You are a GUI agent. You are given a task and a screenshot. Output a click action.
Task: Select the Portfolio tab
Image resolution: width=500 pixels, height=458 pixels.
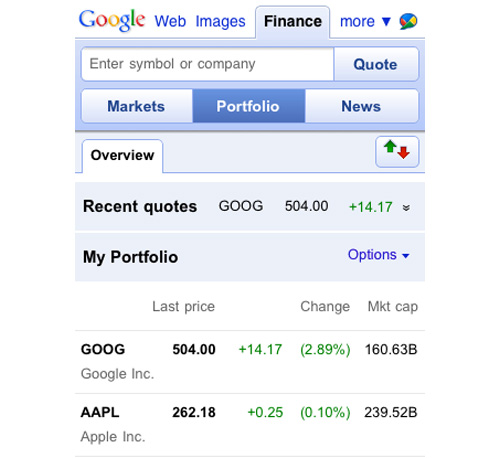coord(248,106)
